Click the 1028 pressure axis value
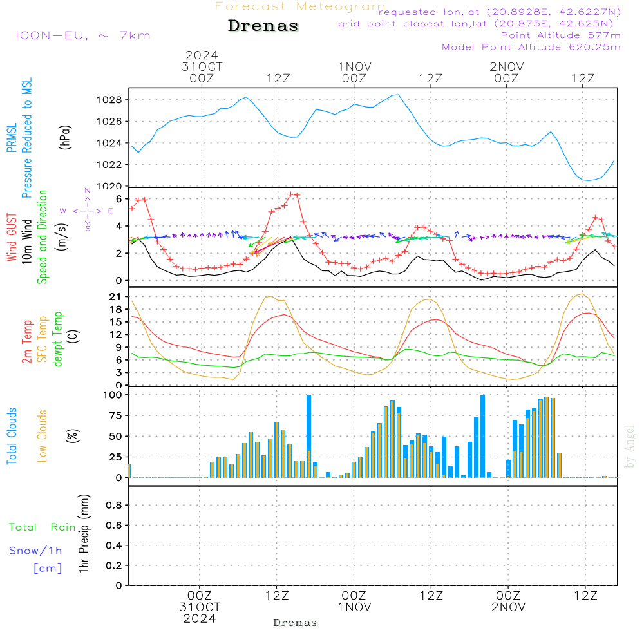The image size is (644, 644). (109, 100)
